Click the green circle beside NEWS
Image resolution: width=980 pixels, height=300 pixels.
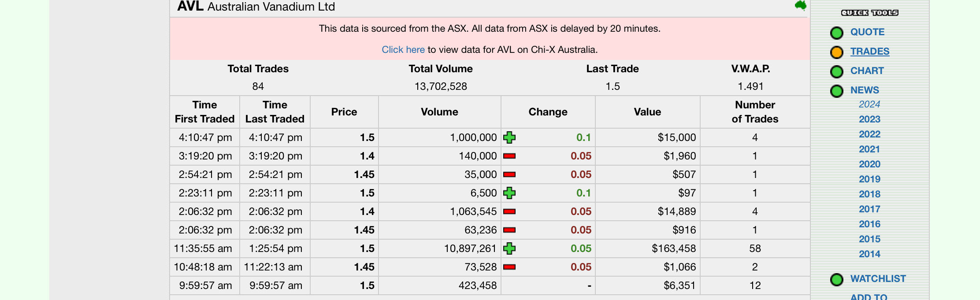[836, 91]
